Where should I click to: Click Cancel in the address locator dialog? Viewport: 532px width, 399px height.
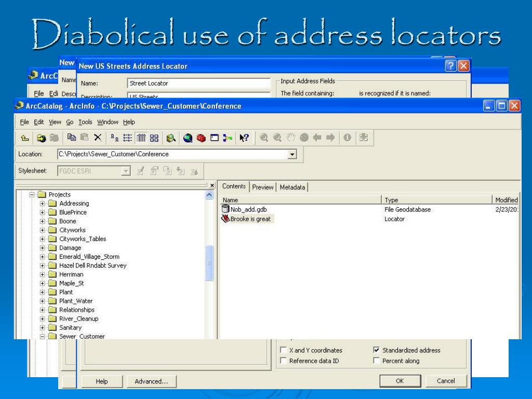click(x=446, y=381)
